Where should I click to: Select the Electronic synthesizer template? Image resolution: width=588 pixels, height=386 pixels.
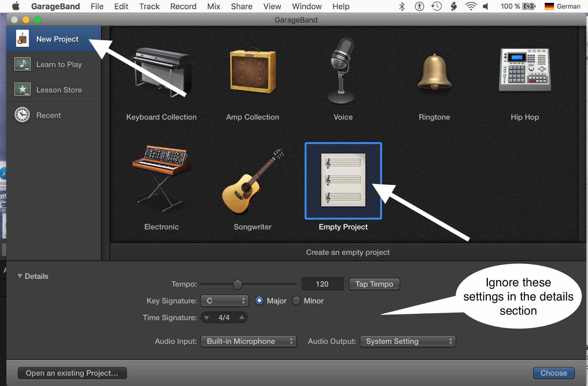click(161, 179)
